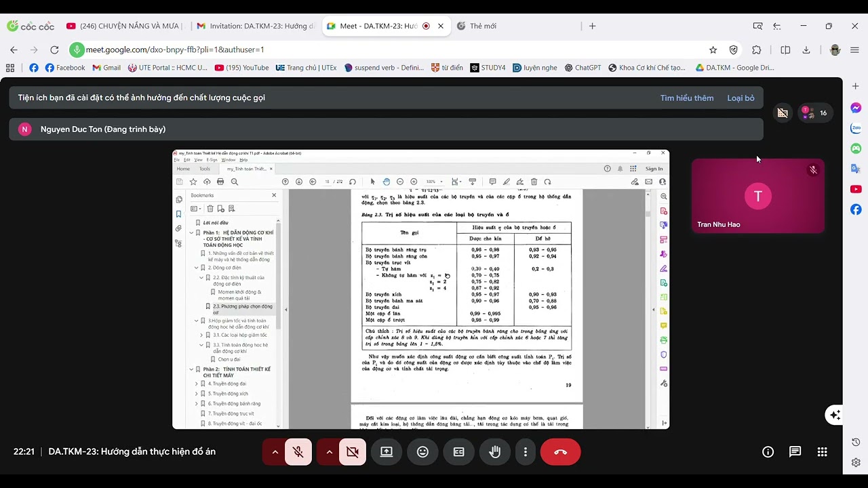868x488 pixels.
Task: Click Tìm hiểu thêm link in banner
Action: [x=686, y=98]
